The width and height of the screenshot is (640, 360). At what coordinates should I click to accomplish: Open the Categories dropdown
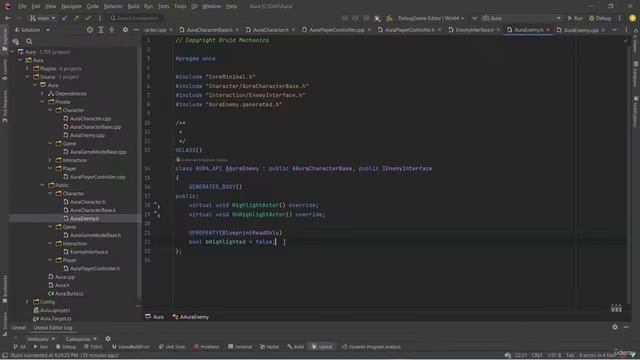click(x=81, y=339)
